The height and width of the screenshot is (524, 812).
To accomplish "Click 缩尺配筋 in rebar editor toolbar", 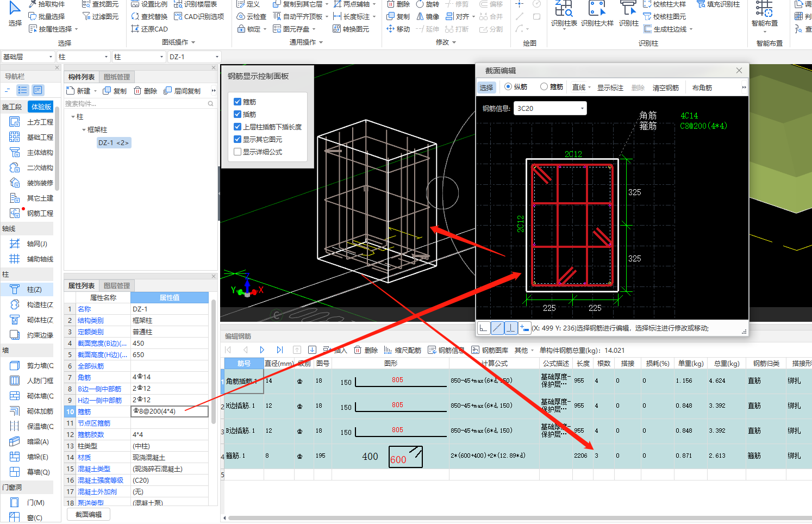I will [403, 350].
